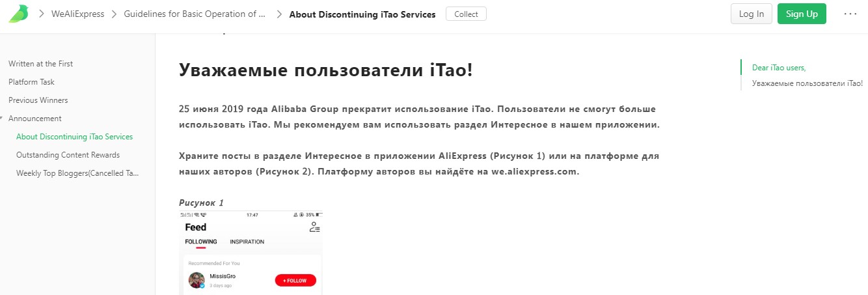
Task: Click the green Sign Up button
Action: pos(801,14)
